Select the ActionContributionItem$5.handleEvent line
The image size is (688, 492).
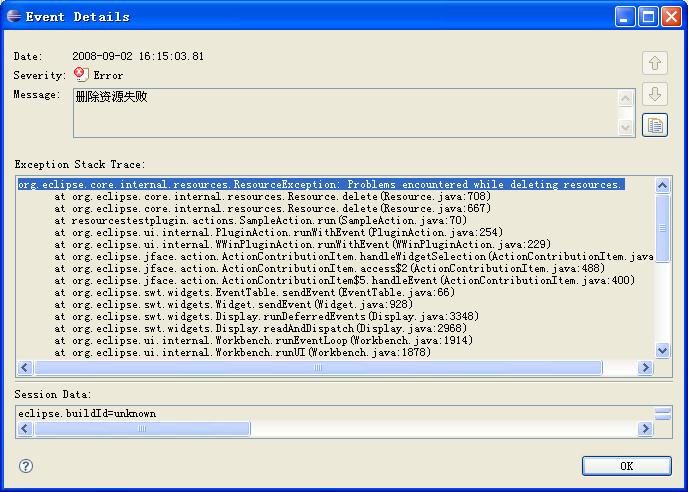pos(344,280)
